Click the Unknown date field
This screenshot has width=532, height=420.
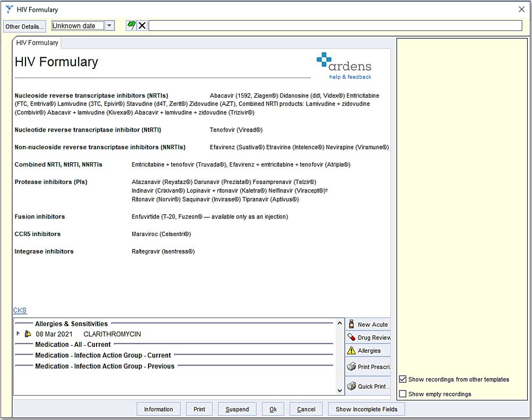point(78,26)
